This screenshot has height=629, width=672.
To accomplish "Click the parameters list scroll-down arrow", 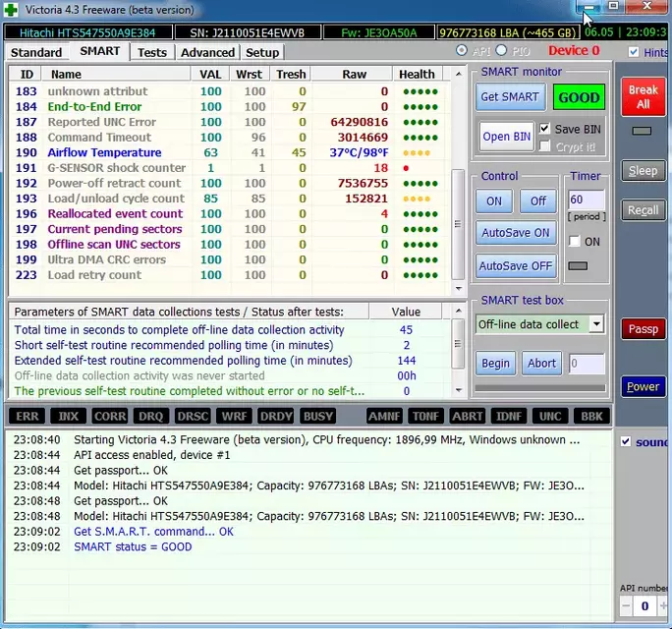I will coord(459,390).
